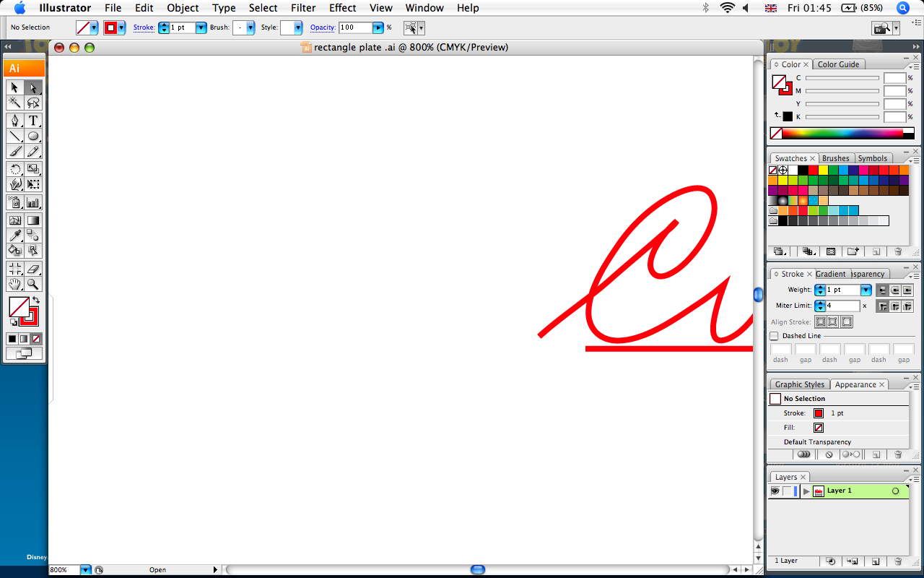Screen dimensions: 924x578
Task: Select the Mesh tool
Action: click(x=15, y=220)
